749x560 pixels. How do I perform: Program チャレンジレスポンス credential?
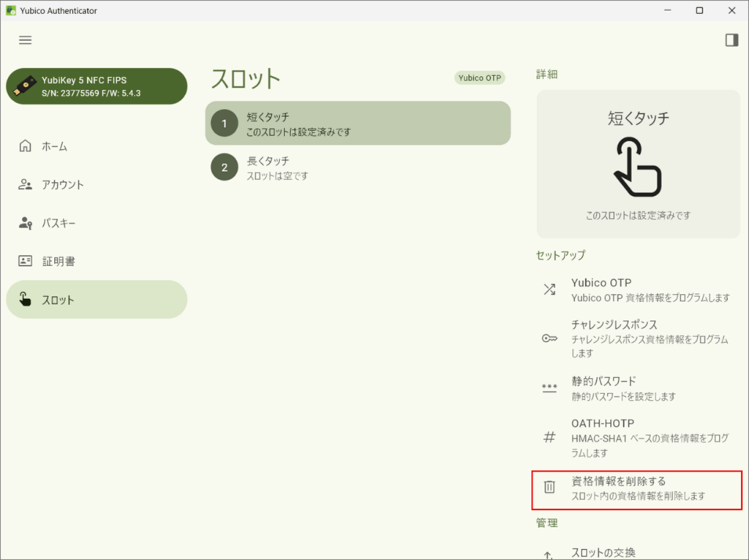[x=637, y=338]
